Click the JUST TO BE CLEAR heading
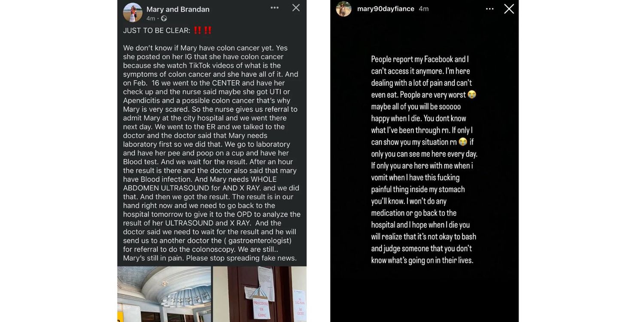The height and width of the screenshot is (322, 644). 156,30
